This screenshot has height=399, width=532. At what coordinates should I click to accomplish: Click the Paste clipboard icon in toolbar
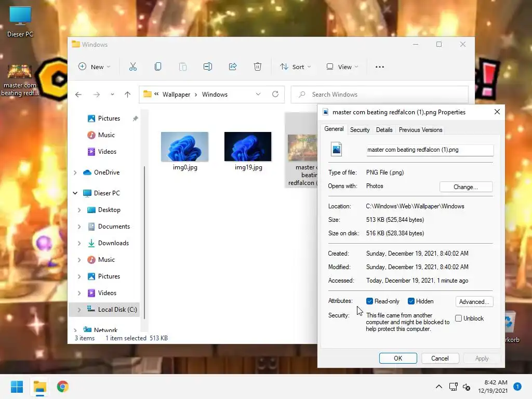(183, 67)
